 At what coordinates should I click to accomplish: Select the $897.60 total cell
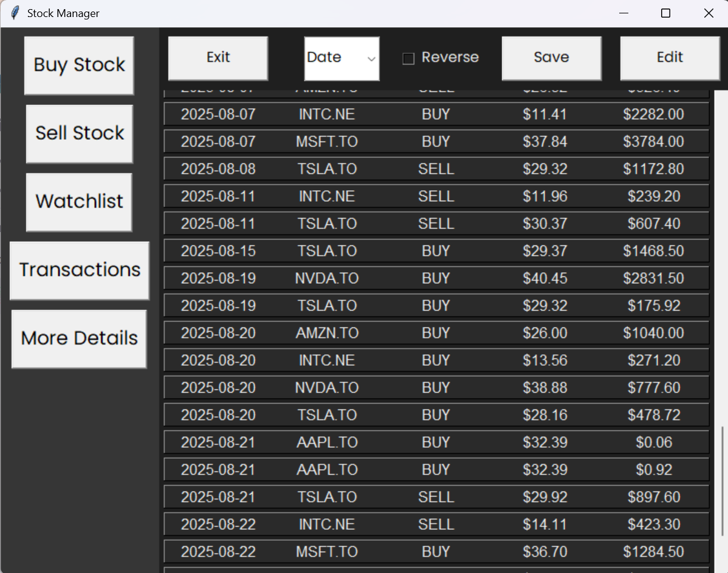coord(654,497)
